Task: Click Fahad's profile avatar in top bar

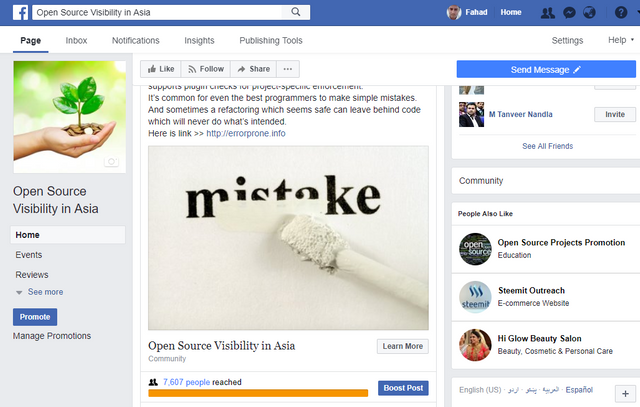Action: point(454,13)
